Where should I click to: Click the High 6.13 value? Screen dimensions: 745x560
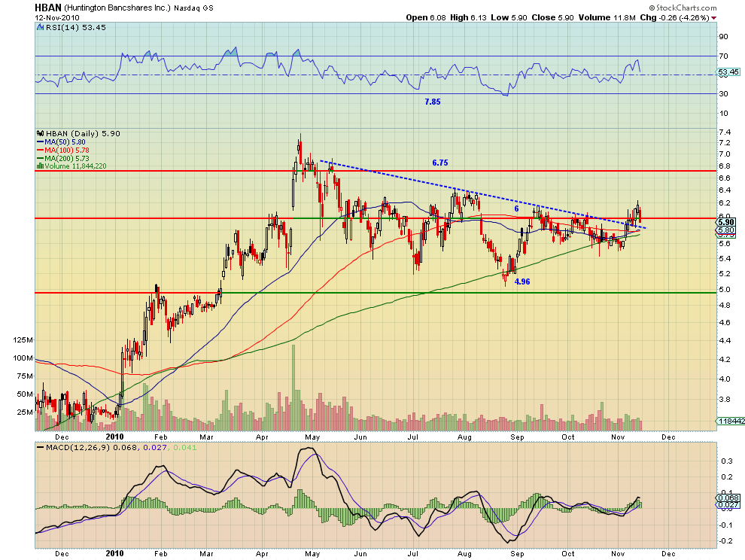click(469, 17)
